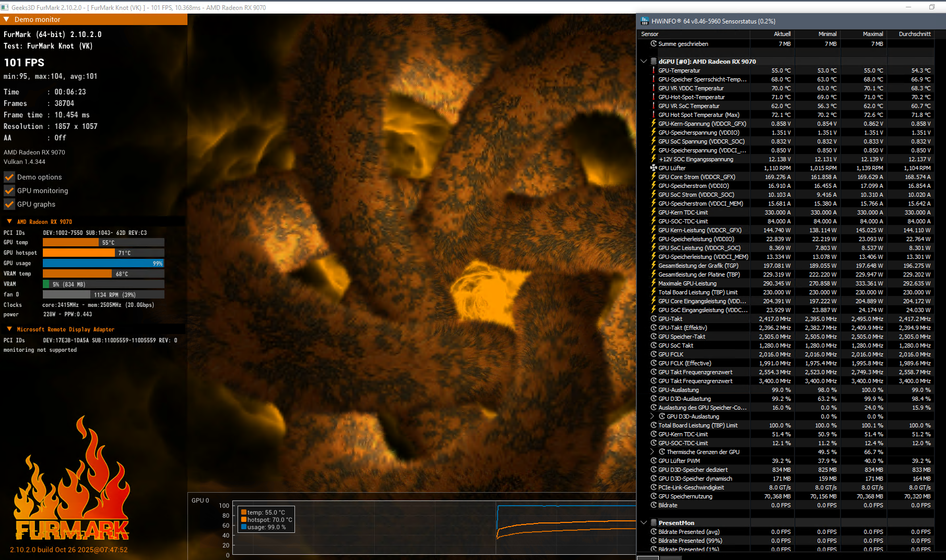The height and width of the screenshot is (560, 946).
Task: Select the GPU Speicher-Takt clock icon
Action: point(653,337)
